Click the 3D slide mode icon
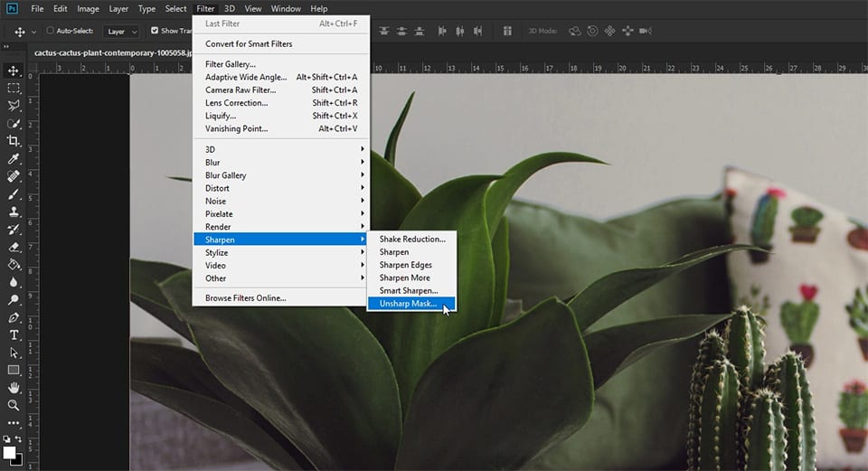 click(x=627, y=31)
